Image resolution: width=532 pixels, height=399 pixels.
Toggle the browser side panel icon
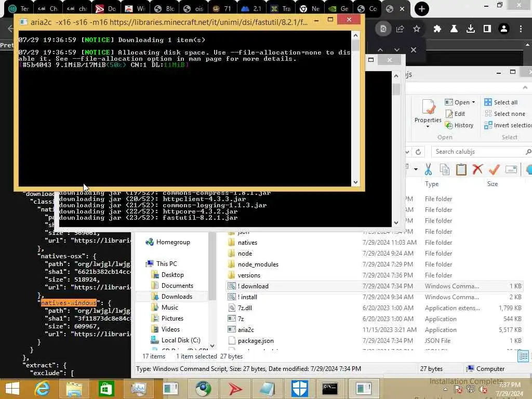click(487, 29)
